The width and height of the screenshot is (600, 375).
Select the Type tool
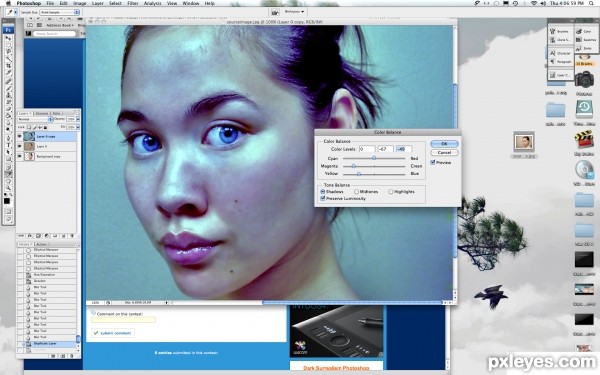8,145
